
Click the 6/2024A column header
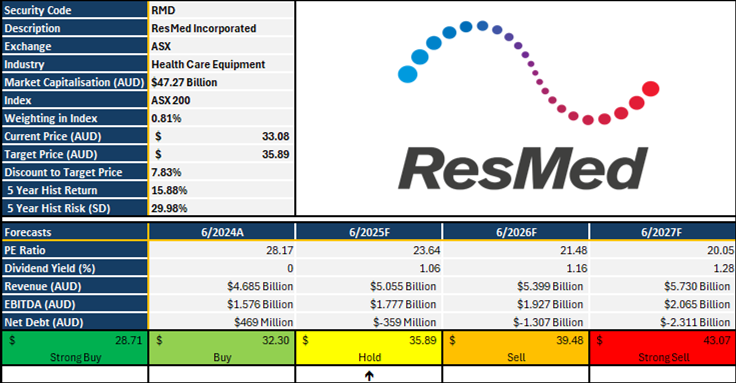coord(222,232)
